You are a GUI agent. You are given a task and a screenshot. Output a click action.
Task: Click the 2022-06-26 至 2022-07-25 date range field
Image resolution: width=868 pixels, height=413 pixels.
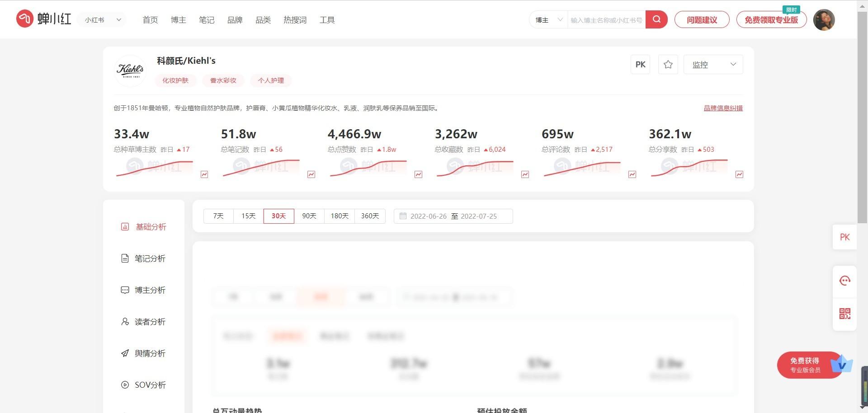[453, 216]
